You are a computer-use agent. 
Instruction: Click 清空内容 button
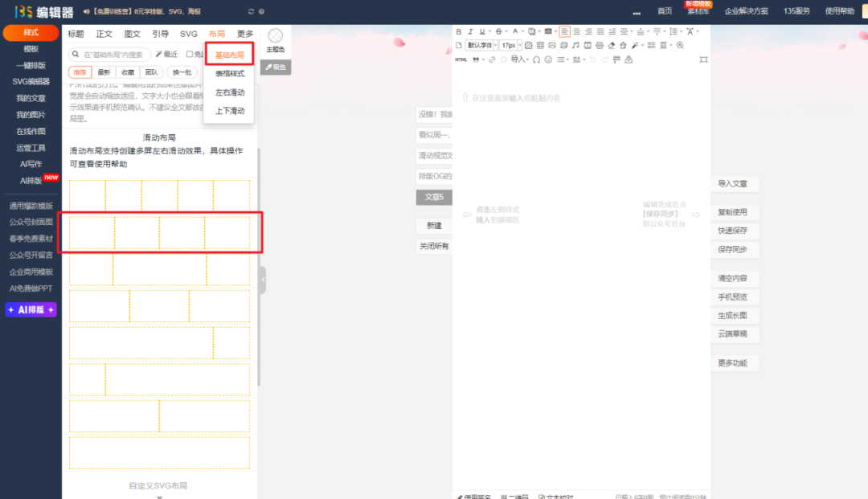coord(735,278)
